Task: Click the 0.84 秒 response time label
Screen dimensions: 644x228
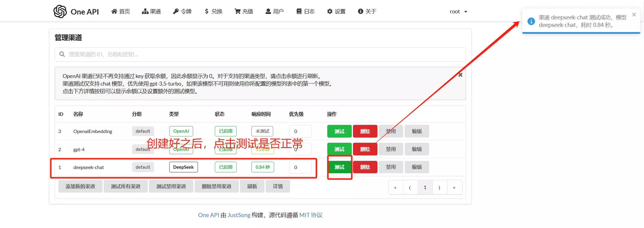Action: 263,167
